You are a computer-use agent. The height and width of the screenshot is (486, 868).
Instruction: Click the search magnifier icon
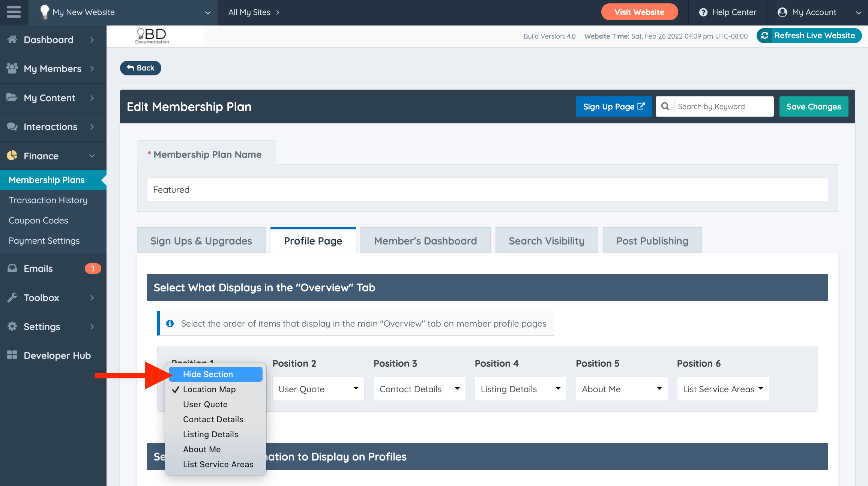click(x=665, y=106)
